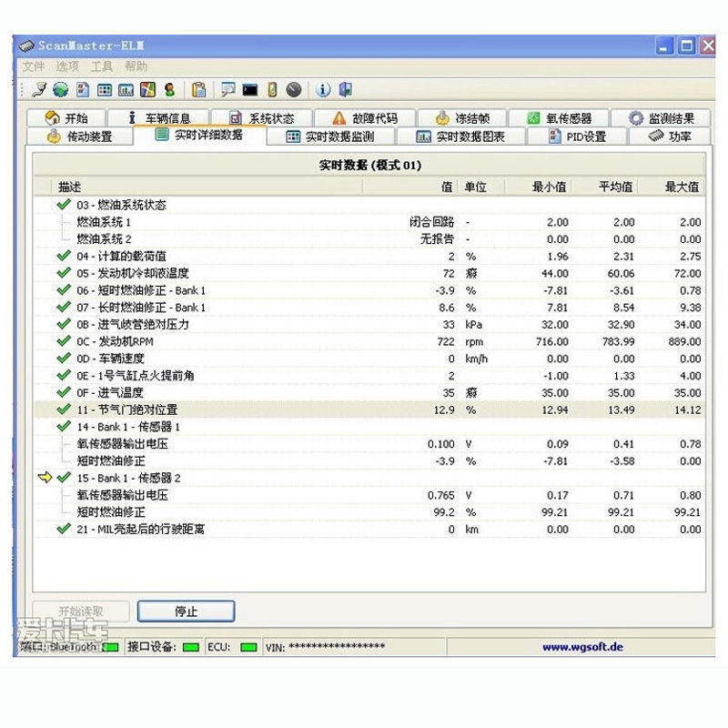This screenshot has width=728, height=728.
Task: Open the www.wgsoft.de link
Action: click(583, 647)
